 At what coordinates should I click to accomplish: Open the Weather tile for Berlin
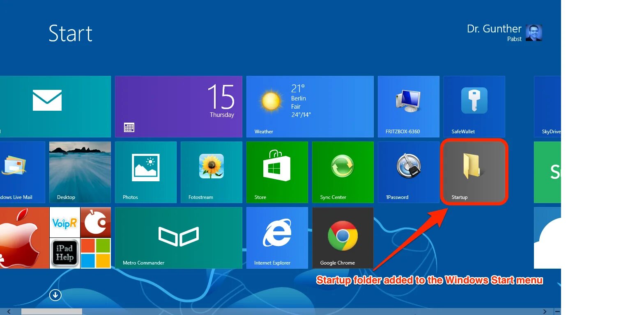[310, 107]
